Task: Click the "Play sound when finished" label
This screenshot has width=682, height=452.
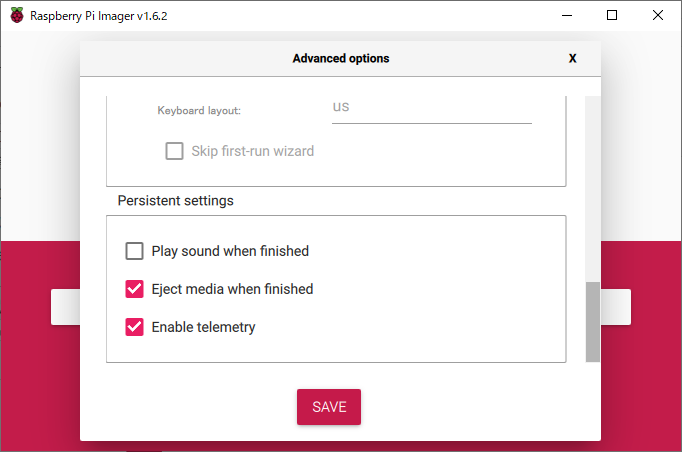Action: [230, 251]
